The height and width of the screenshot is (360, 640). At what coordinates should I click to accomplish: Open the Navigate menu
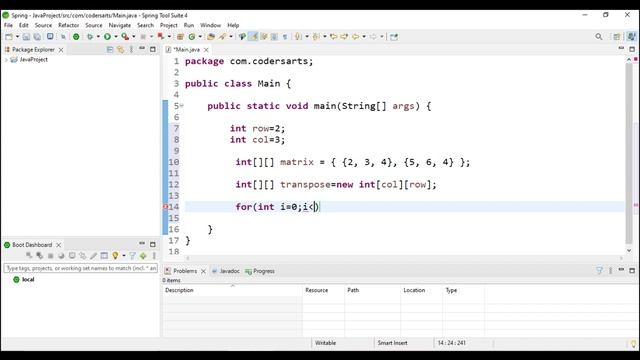[120, 25]
